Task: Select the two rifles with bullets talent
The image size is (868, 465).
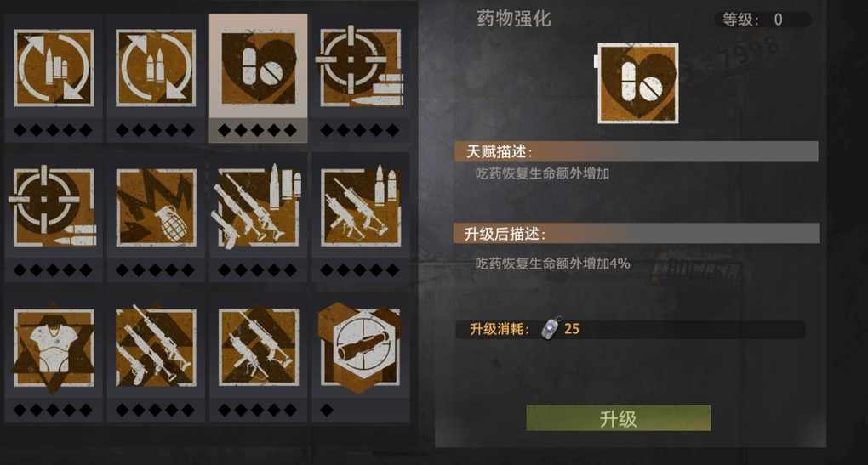Action: 360,207
